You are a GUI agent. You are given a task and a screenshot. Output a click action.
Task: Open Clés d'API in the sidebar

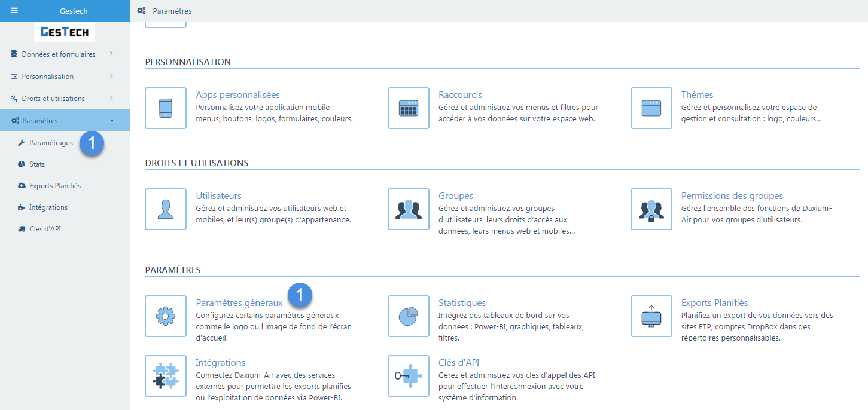[x=45, y=229]
